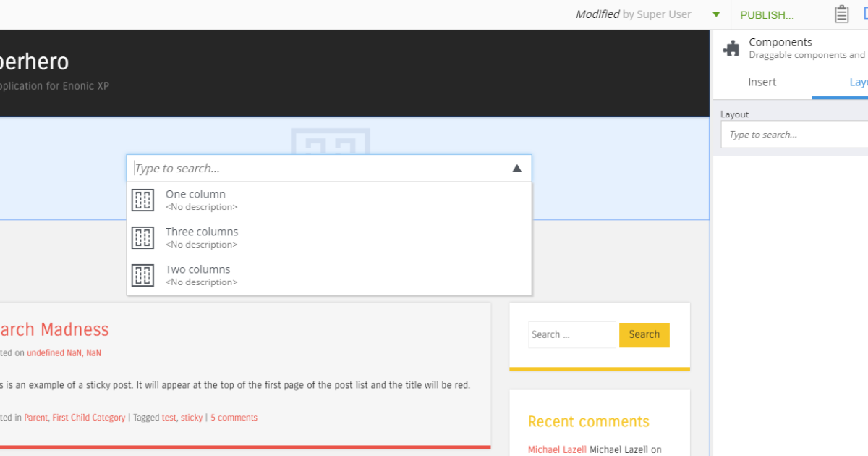Screen dimensions: 868x456
Task: Open the Search Madness post title
Action: click(55, 329)
